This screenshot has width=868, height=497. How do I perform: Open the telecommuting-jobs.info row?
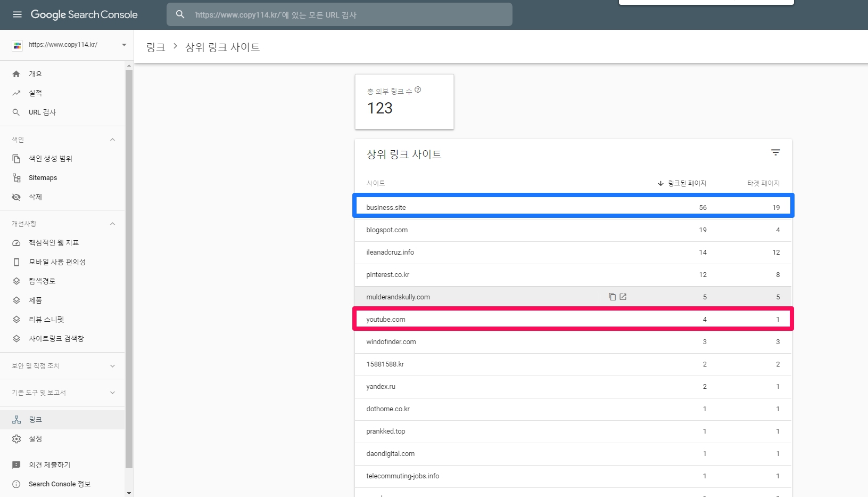tap(573, 476)
